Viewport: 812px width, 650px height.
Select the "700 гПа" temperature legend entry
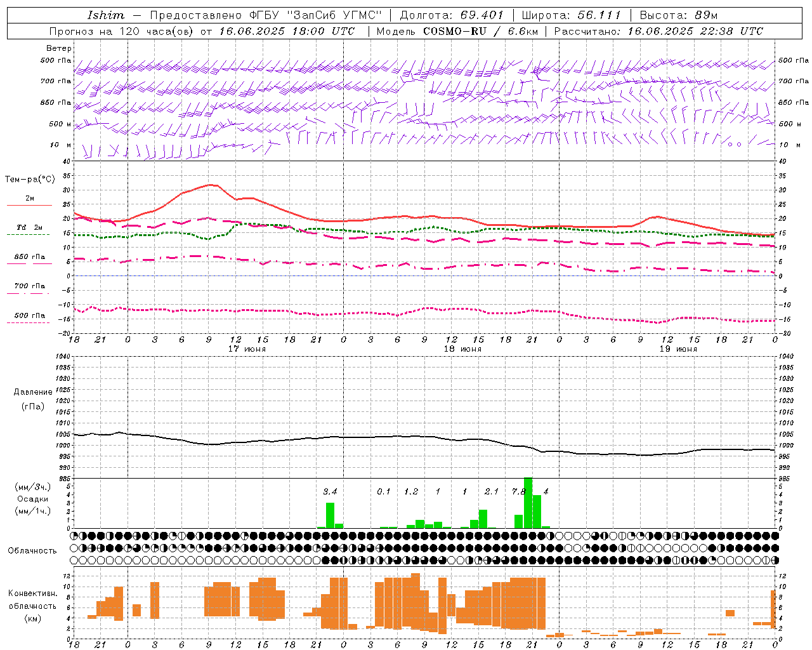(29, 286)
